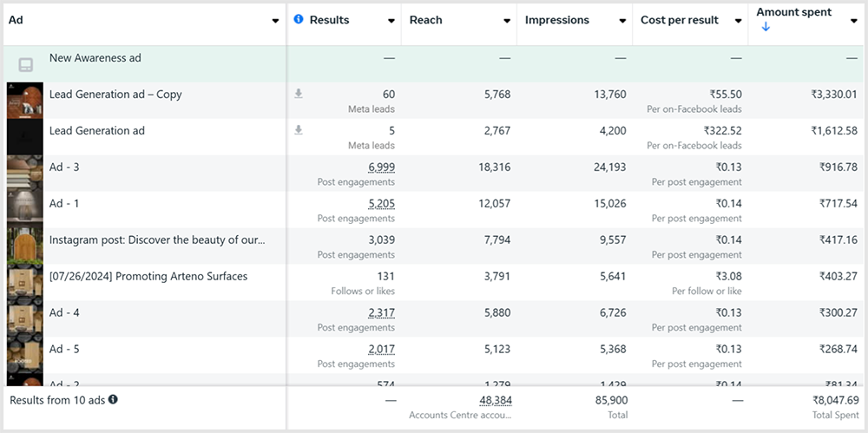Open the Reach column dropdown arrow
This screenshot has height=433, width=868.
tap(507, 21)
